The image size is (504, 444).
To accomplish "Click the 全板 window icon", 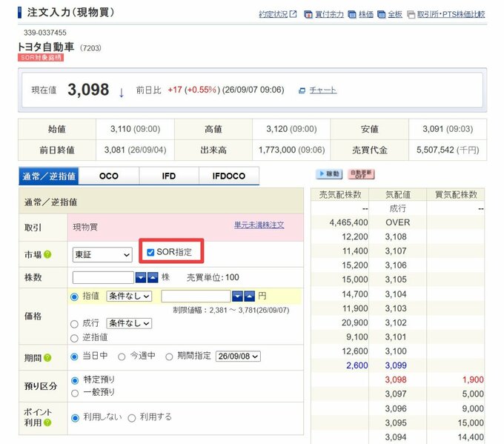I will click(x=381, y=15).
